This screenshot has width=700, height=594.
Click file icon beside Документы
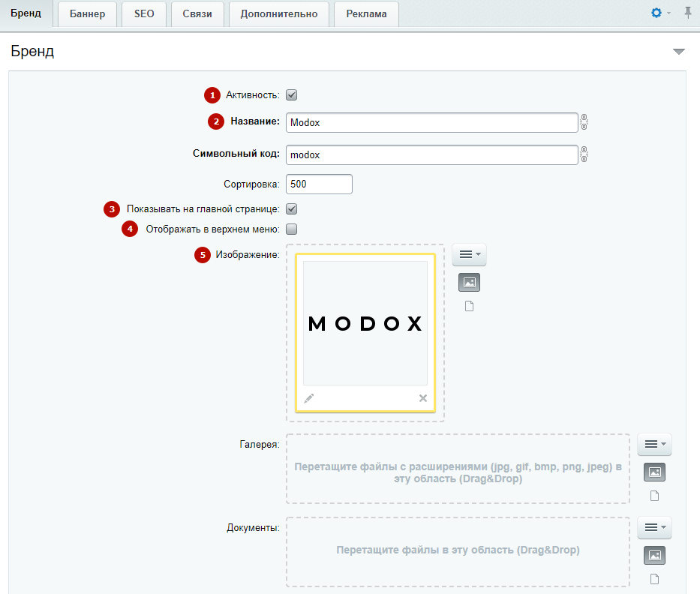click(x=654, y=579)
